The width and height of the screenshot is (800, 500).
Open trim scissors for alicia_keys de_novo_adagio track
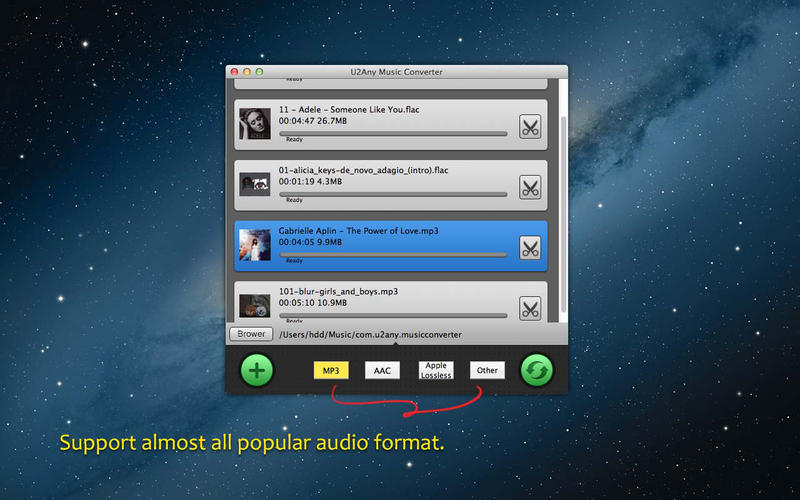coord(530,187)
